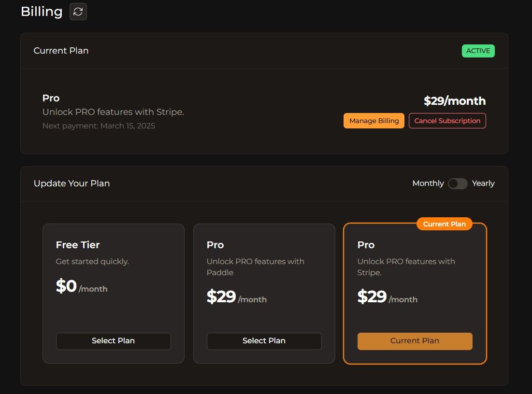532x394 pixels.
Task: Click the Monthly label next to the toggle
Action: [x=428, y=183]
